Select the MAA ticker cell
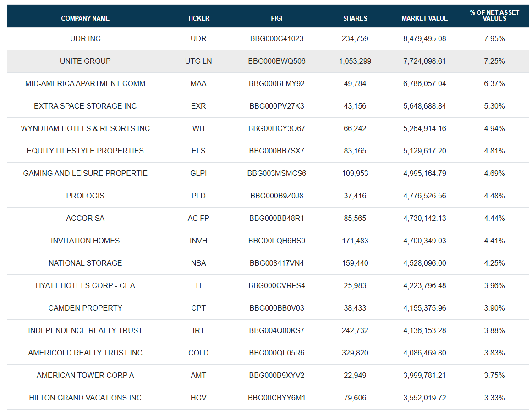Viewport: 532px width, 410px height. click(198, 83)
